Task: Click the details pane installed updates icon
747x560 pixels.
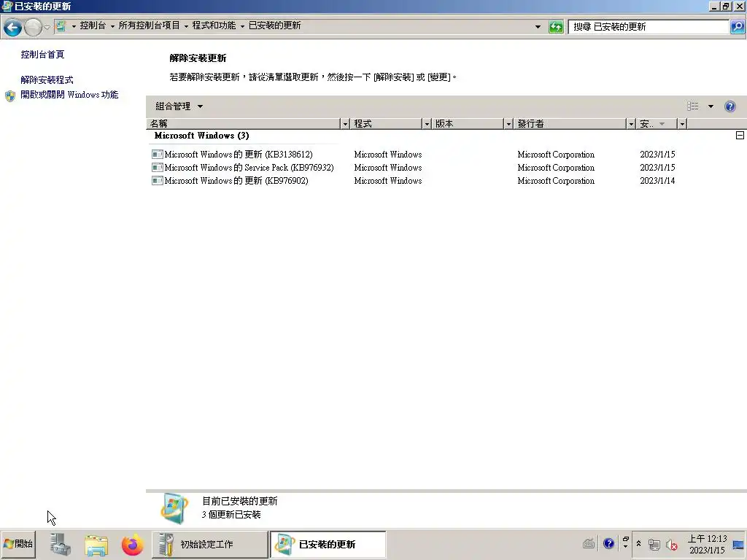Action: pos(174,508)
